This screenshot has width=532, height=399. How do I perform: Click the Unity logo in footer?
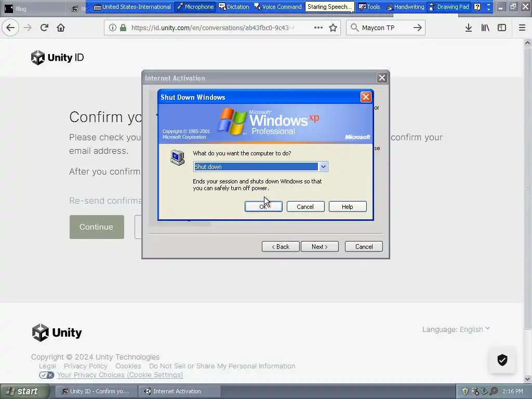pos(57,332)
